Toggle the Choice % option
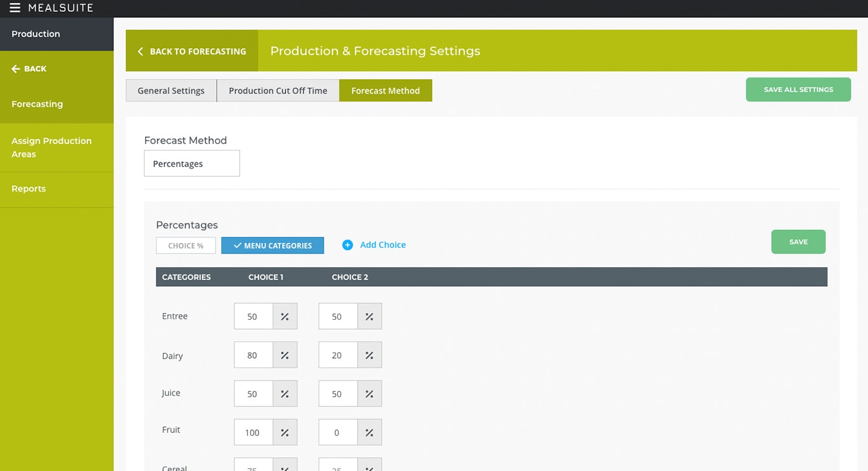 (x=185, y=245)
